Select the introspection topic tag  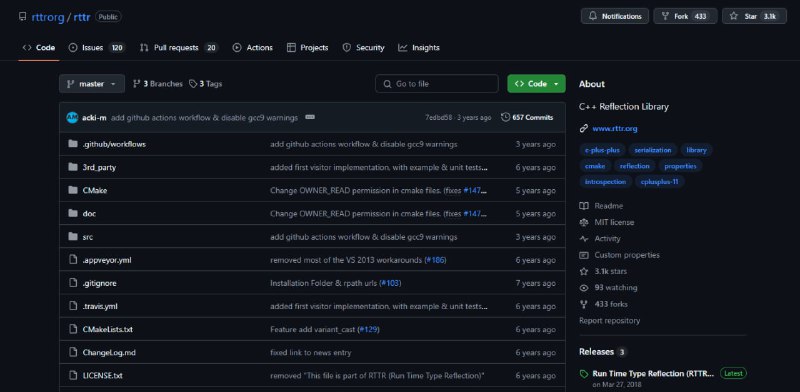pyautogui.click(x=605, y=182)
